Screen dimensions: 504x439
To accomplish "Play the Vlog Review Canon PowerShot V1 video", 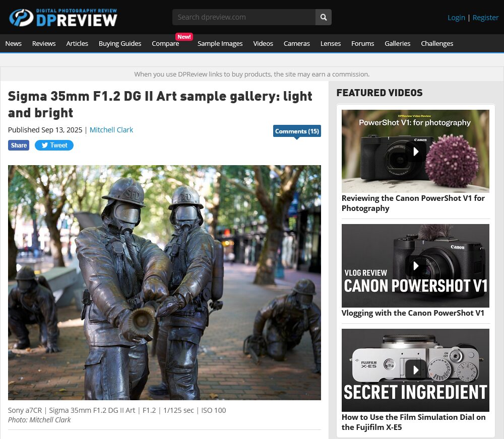I will pos(415,266).
